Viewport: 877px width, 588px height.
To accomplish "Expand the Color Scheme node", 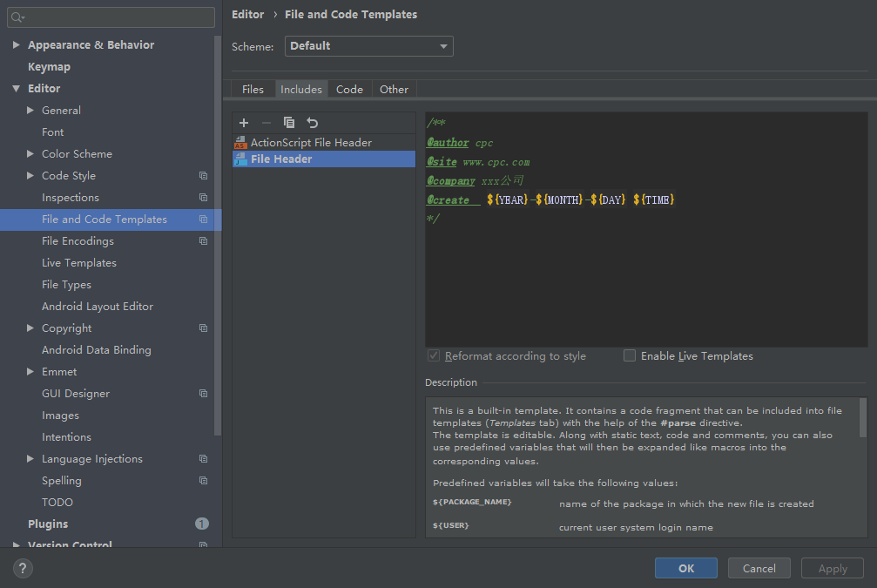I will [30, 154].
